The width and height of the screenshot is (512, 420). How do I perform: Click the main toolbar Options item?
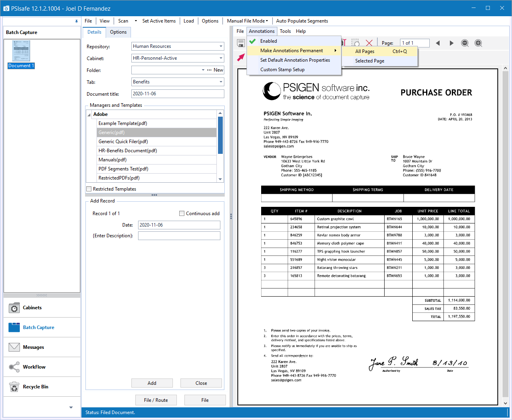point(210,21)
